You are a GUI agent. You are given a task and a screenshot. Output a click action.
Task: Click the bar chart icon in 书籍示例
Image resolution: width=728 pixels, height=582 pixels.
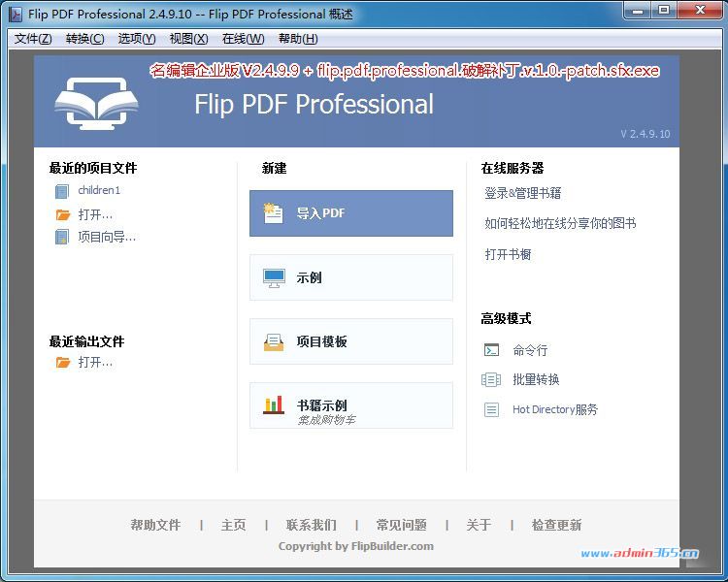pyautogui.click(x=274, y=405)
